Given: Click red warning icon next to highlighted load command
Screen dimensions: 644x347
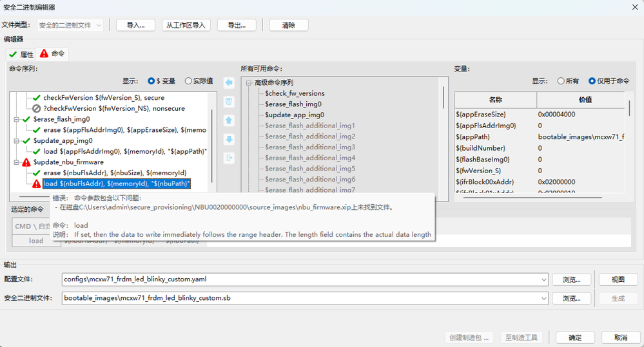Looking at the screenshot, I should pos(37,183).
